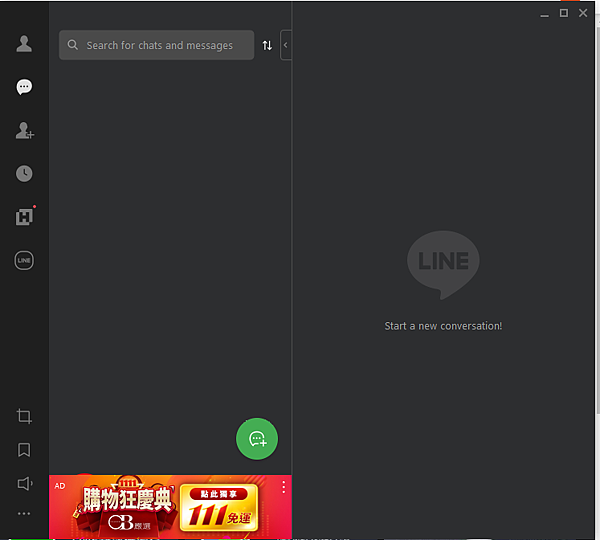The width and height of the screenshot is (600, 540).
Task: Collapse the chat list panel arrow
Action: click(x=285, y=45)
